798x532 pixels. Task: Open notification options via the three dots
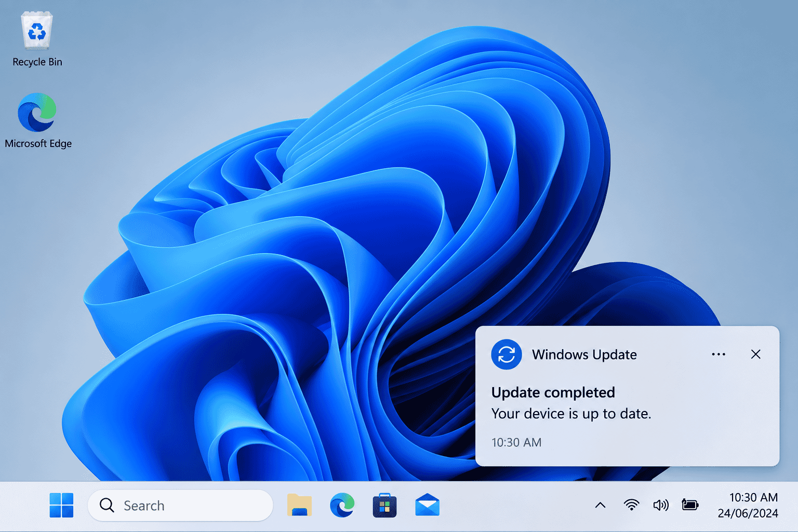(719, 354)
